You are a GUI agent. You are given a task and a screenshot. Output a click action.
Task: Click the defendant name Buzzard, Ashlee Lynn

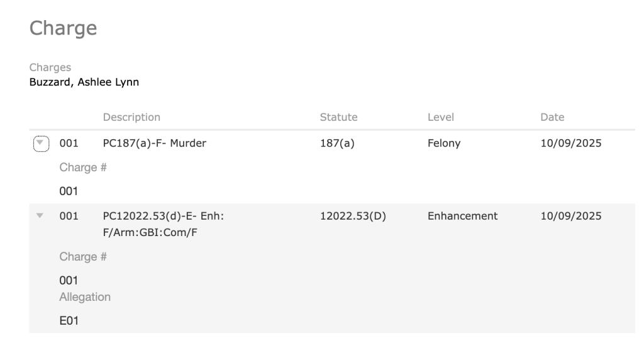84,82
